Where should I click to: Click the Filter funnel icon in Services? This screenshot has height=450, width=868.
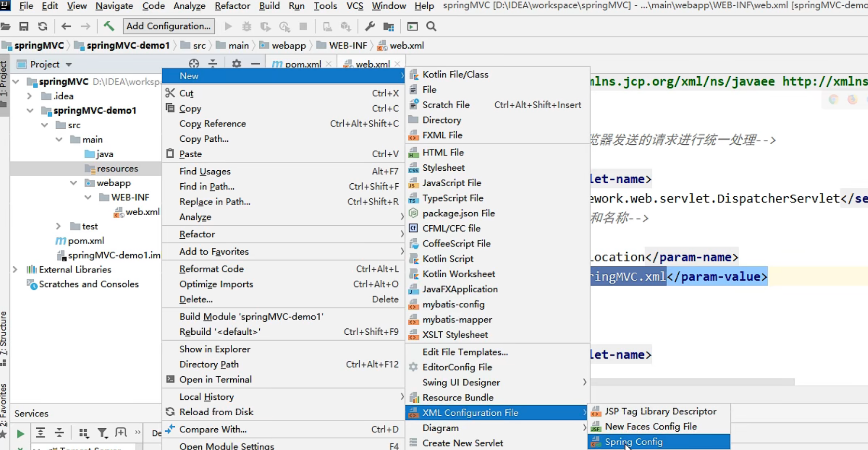[102, 433]
